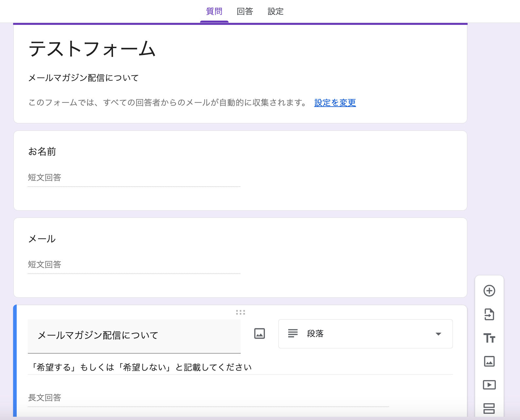The width and height of the screenshot is (520, 420).
Task: Edit the question title field メールマガジン配信について
Action: coord(134,335)
